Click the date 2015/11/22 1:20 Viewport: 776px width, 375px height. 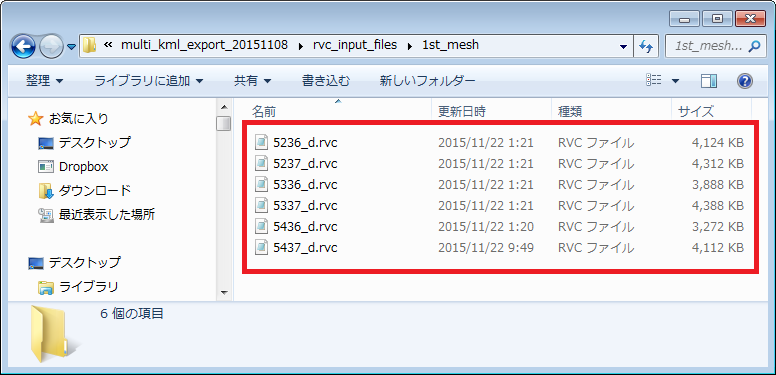pyautogui.click(x=486, y=227)
